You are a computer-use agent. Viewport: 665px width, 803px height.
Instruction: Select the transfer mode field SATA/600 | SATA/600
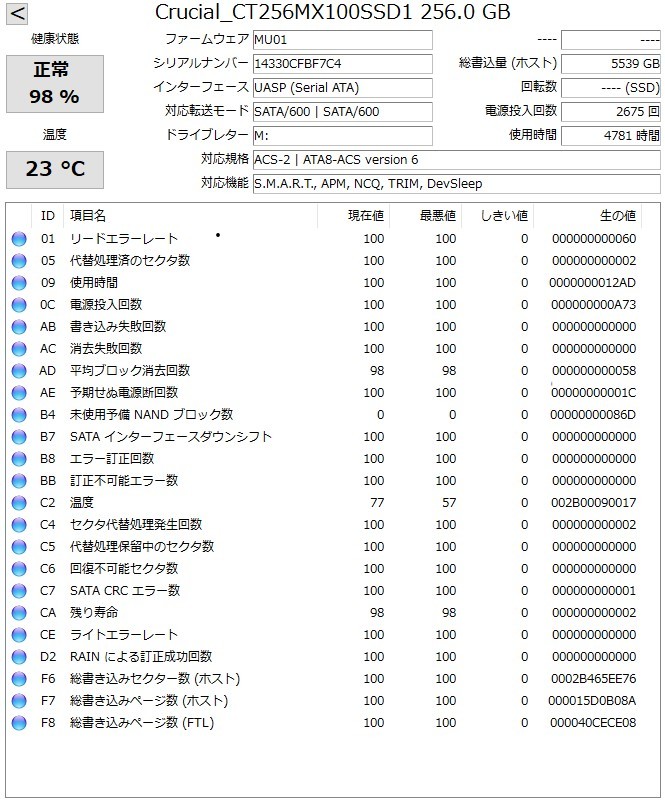[x=342, y=112]
